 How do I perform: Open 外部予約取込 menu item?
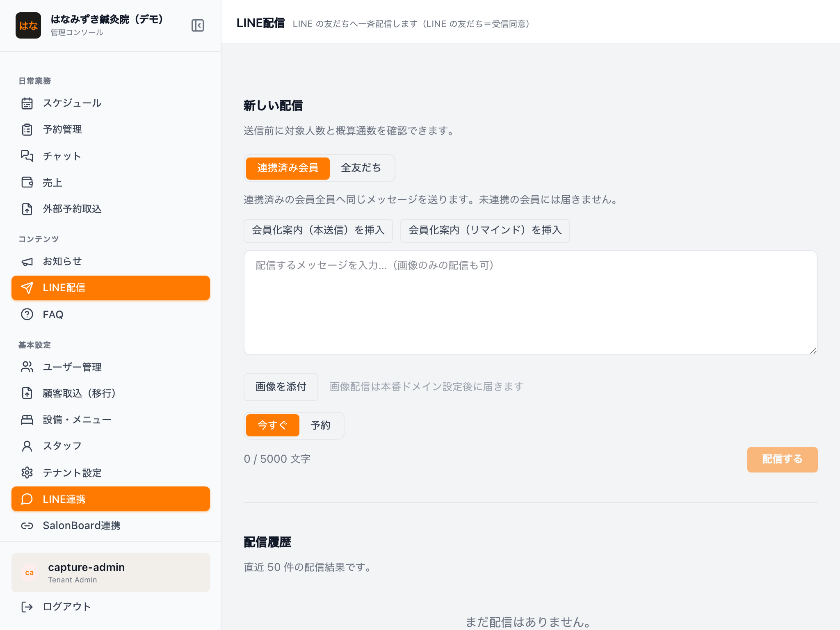tap(111, 209)
